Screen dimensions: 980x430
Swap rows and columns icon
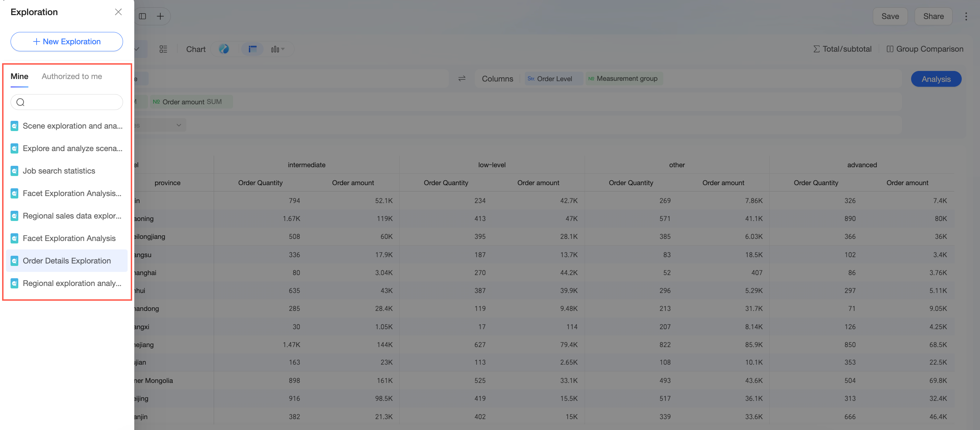(x=462, y=79)
